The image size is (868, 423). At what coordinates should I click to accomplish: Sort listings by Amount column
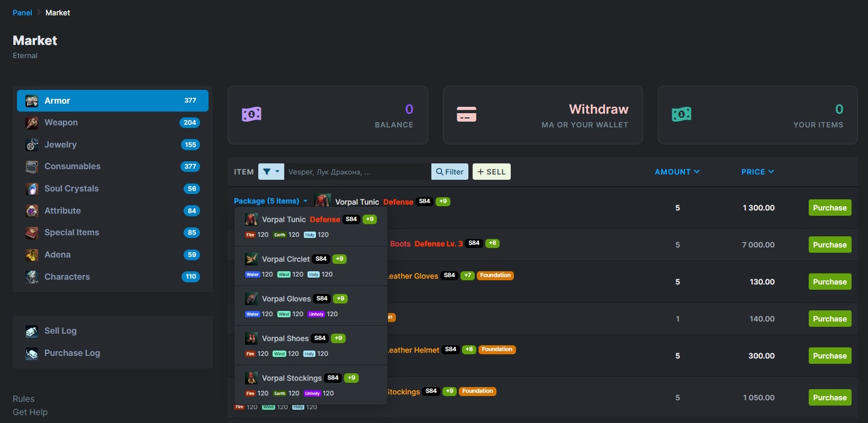[x=677, y=172]
